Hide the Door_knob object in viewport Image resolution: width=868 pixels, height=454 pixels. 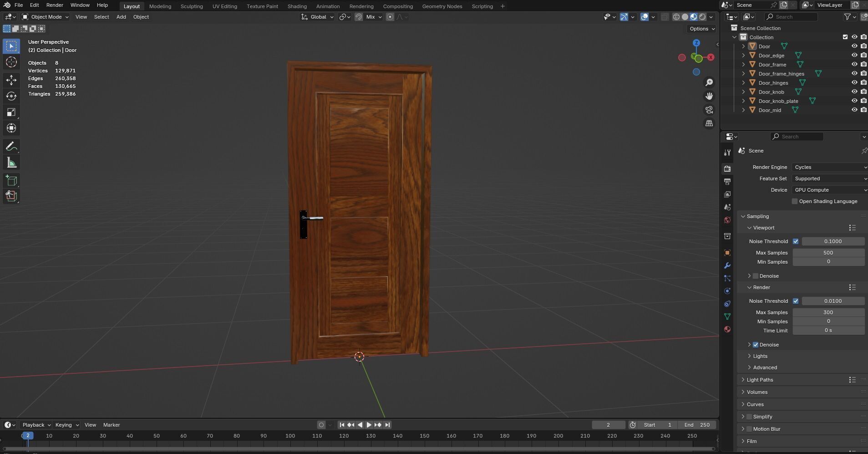pos(854,92)
